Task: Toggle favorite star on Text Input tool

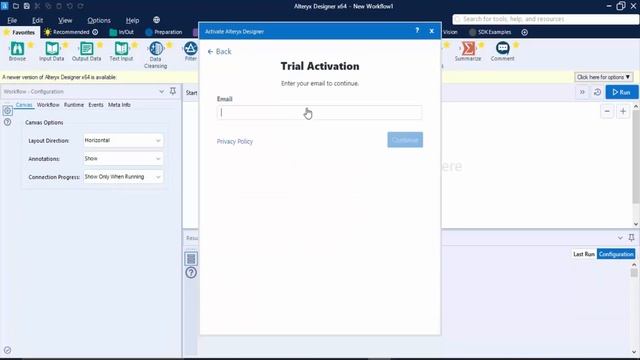Action: 135,44
